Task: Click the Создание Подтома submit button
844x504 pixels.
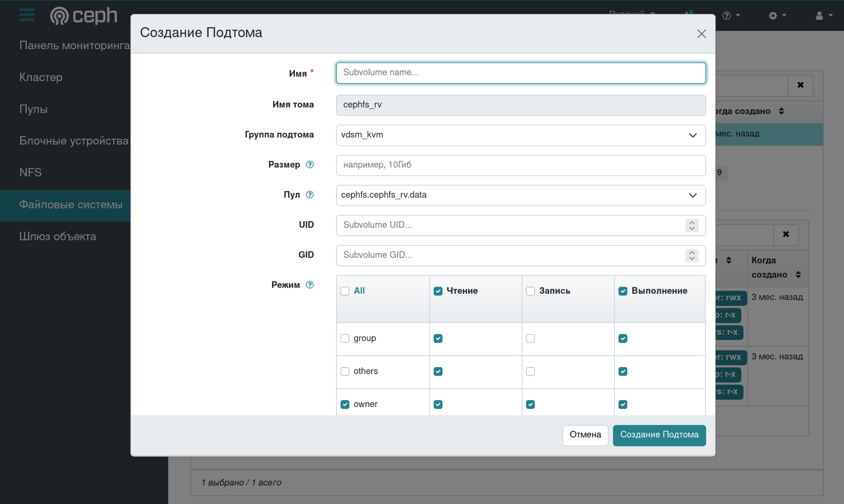Action: (x=659, y=435)
